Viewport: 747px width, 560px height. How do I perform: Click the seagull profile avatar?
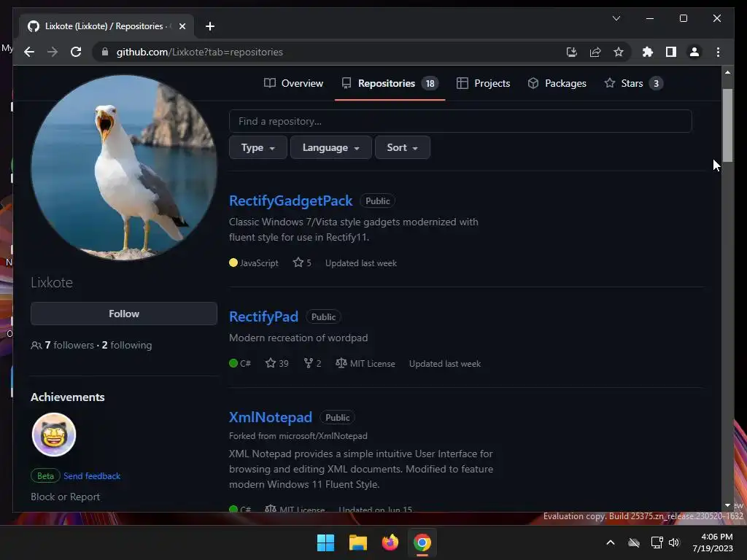[x=124, y=168]
